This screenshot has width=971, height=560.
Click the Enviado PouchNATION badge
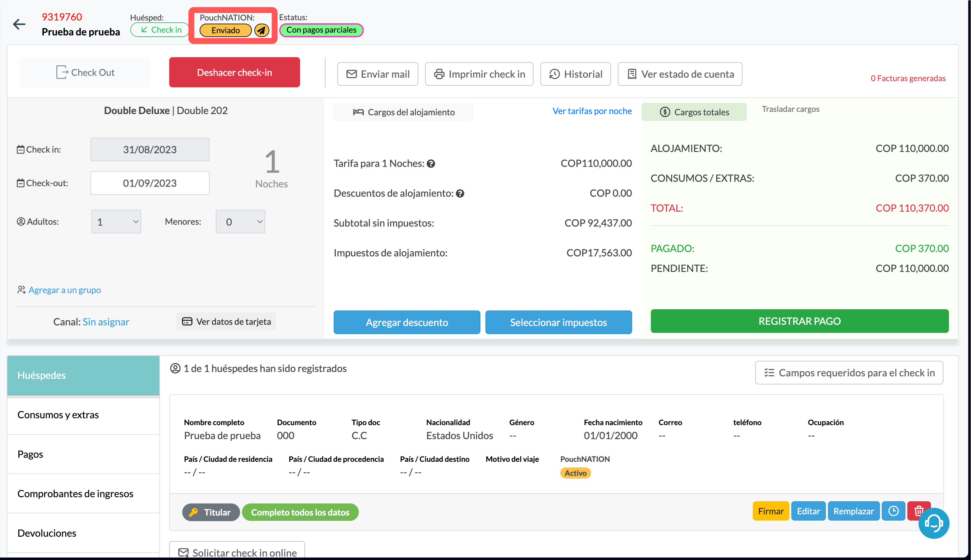coord(225,30)
